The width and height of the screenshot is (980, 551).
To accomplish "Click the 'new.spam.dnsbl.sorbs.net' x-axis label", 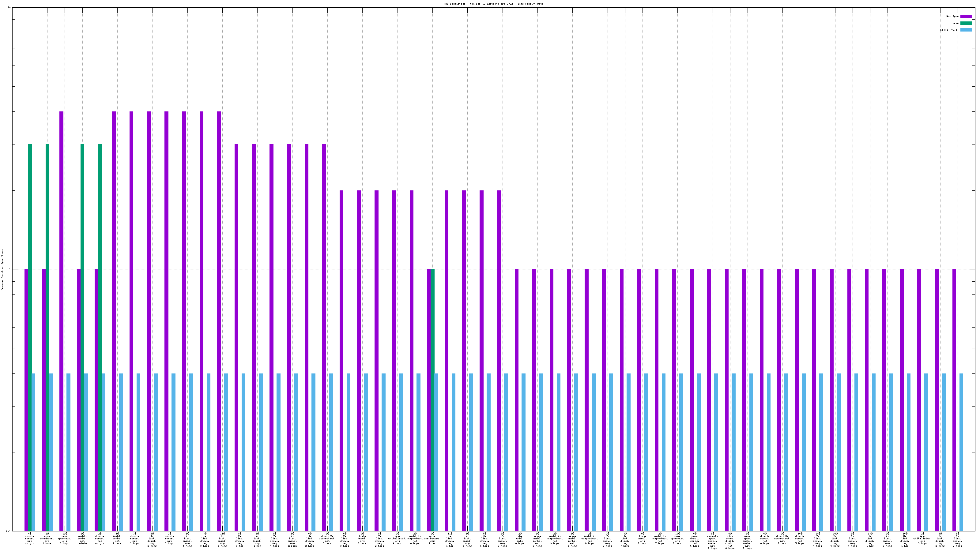I will pos(747,542).
